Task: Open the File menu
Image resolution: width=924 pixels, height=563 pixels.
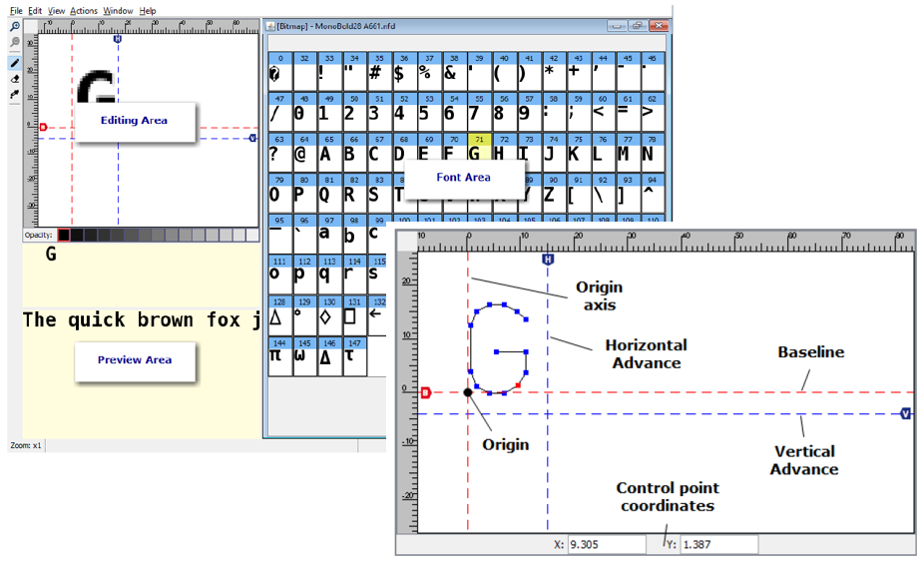Action: (x=16, y=11)
